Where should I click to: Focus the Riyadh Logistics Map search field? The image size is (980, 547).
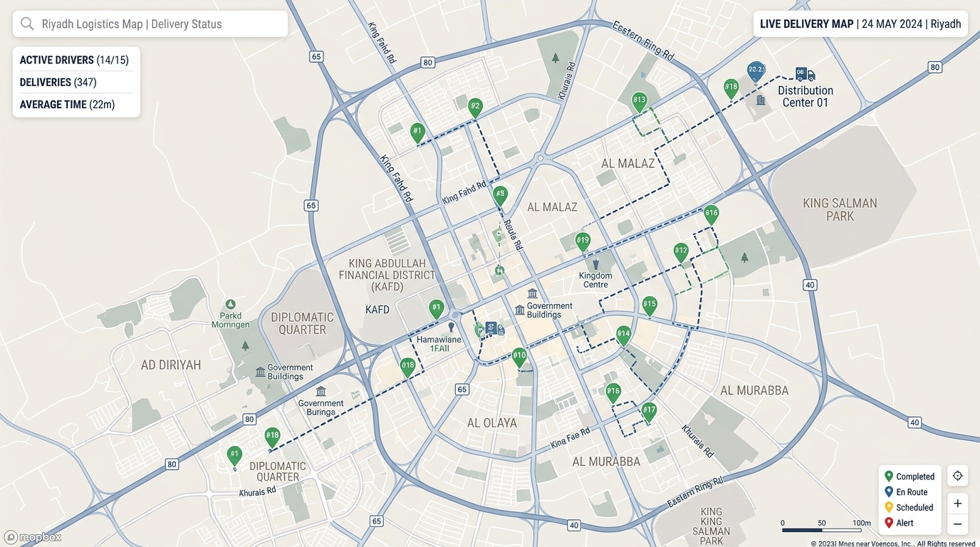(150, 24)
